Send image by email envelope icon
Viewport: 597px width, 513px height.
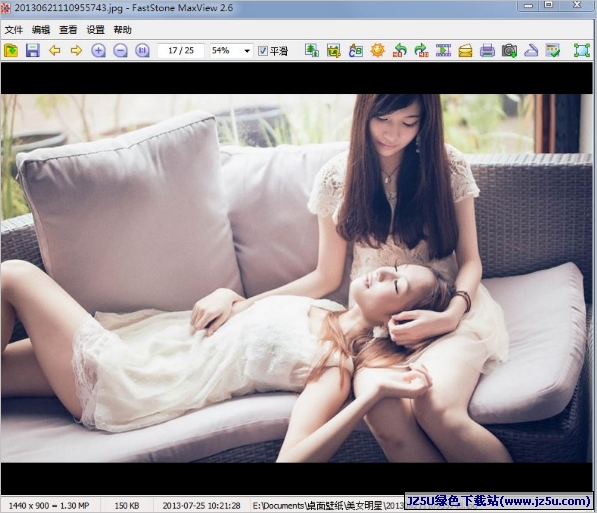click(x=465, y=50)
